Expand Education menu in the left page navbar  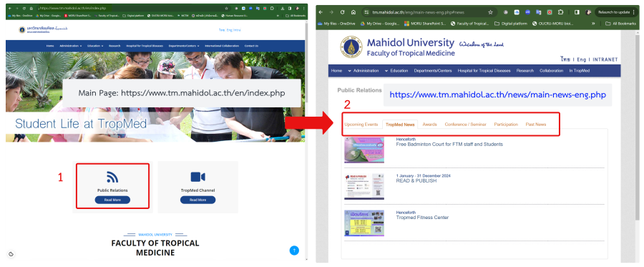tap(95, 46)
